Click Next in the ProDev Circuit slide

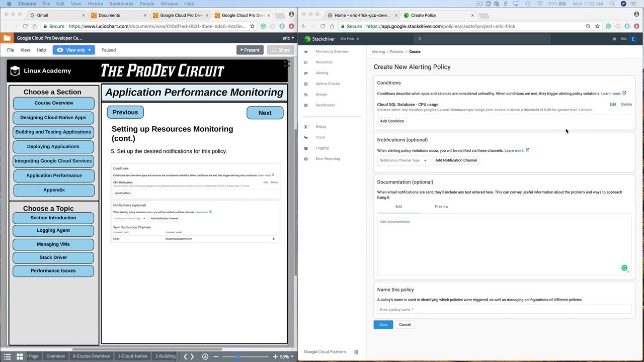pos(265,113)
